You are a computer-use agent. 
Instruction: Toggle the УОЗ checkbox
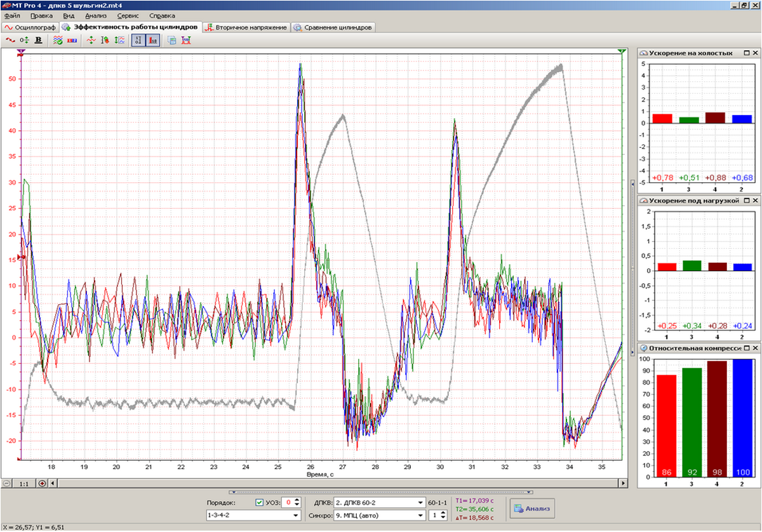tap(259, 503)
